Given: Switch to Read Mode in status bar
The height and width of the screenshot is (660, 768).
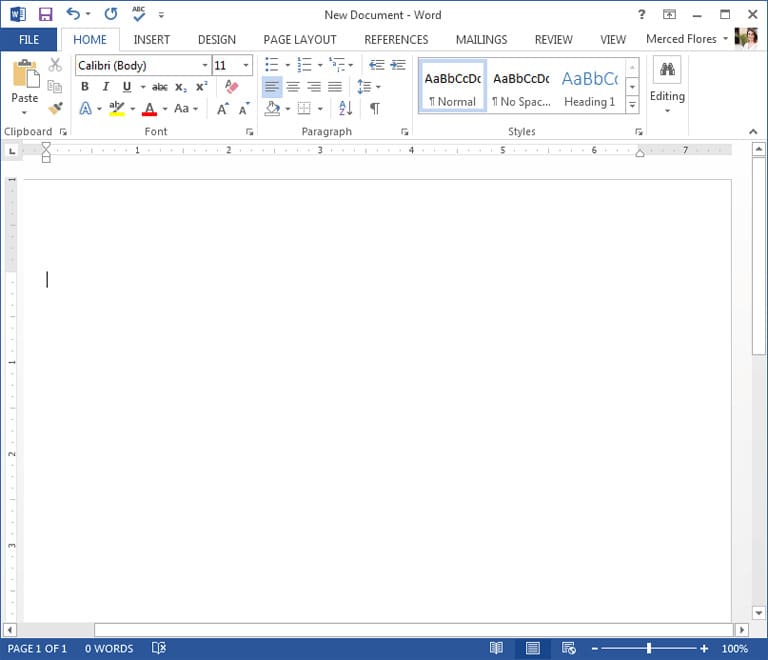Looking at the screenshot, I should tap(496, 648).
